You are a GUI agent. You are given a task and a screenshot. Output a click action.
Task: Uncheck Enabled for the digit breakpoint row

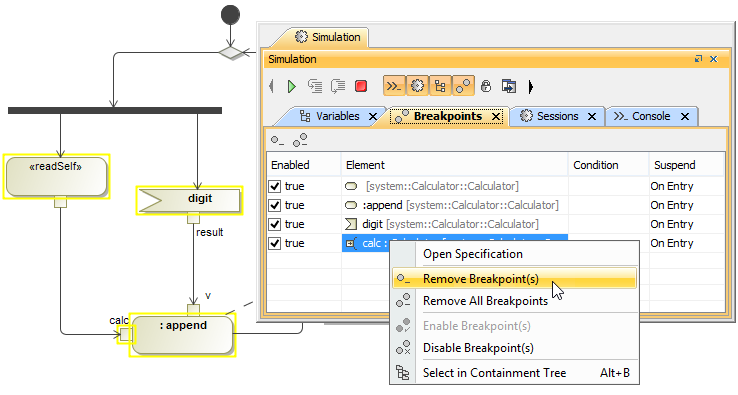(x=274, y=225)
